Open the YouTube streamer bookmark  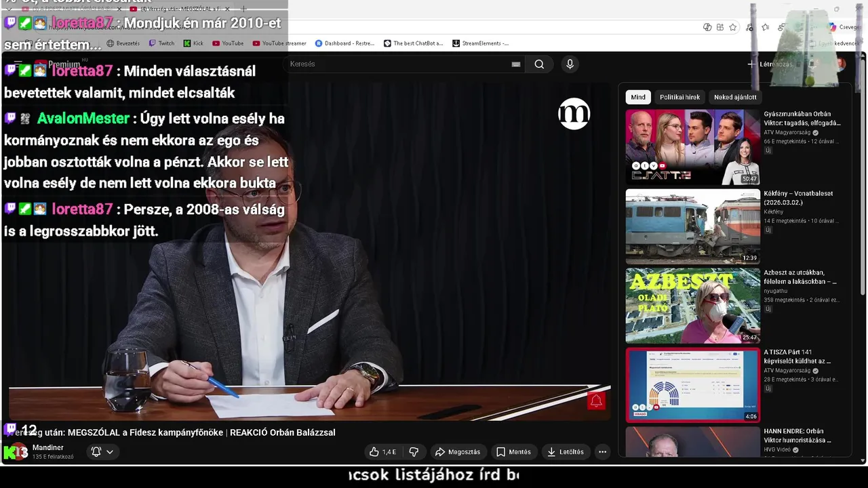tap(279, 43)
